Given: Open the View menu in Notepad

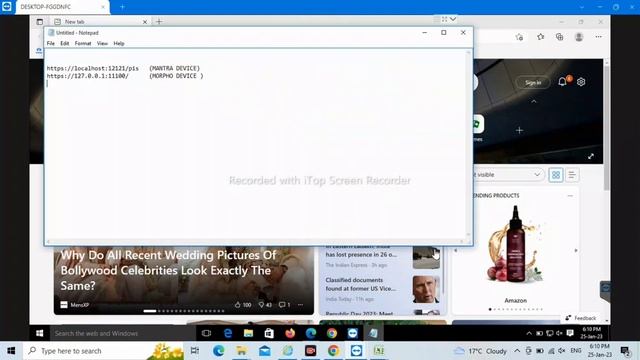Looking at the screenshot, I should point(102,43).
